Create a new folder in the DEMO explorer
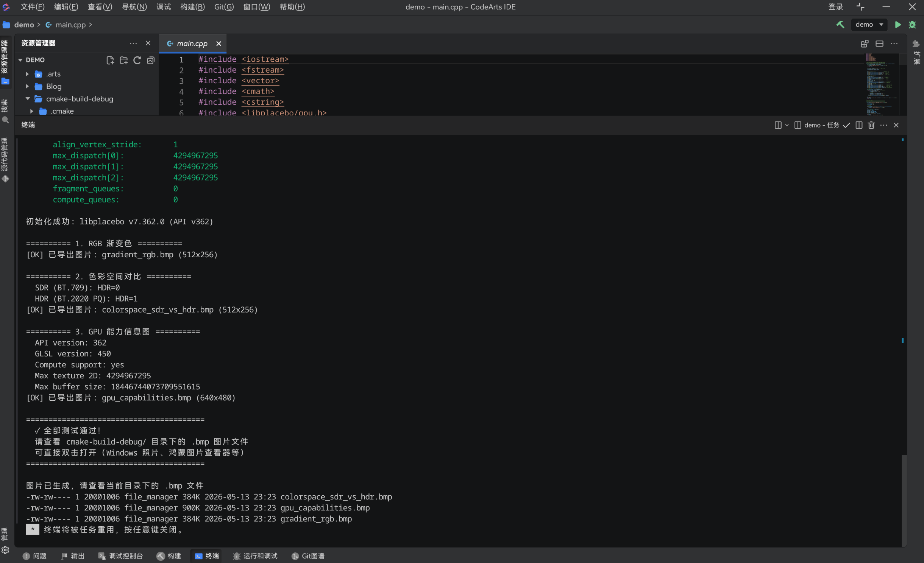Viewport: 924px width, 563px height. click(123, 60)
